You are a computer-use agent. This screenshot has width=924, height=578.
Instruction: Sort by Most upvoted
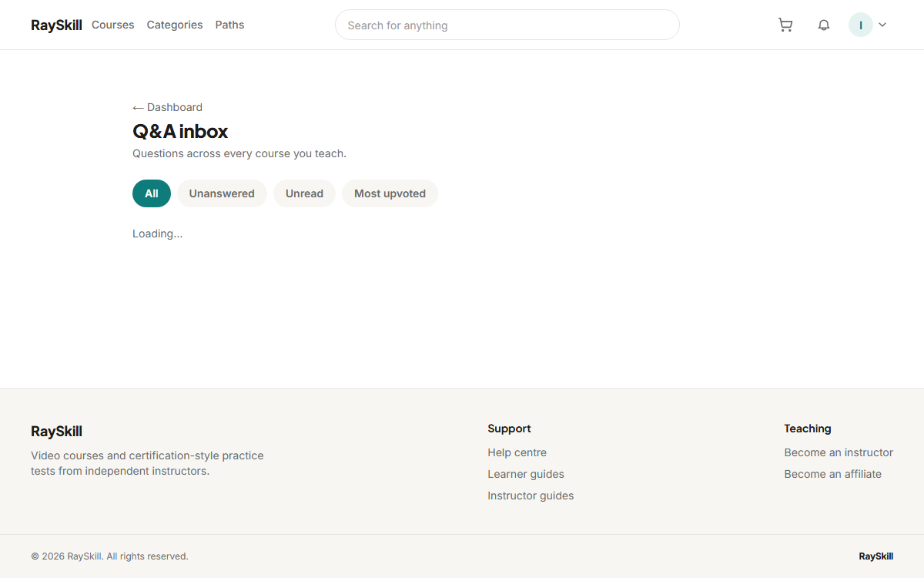click(x=390, y=193)
